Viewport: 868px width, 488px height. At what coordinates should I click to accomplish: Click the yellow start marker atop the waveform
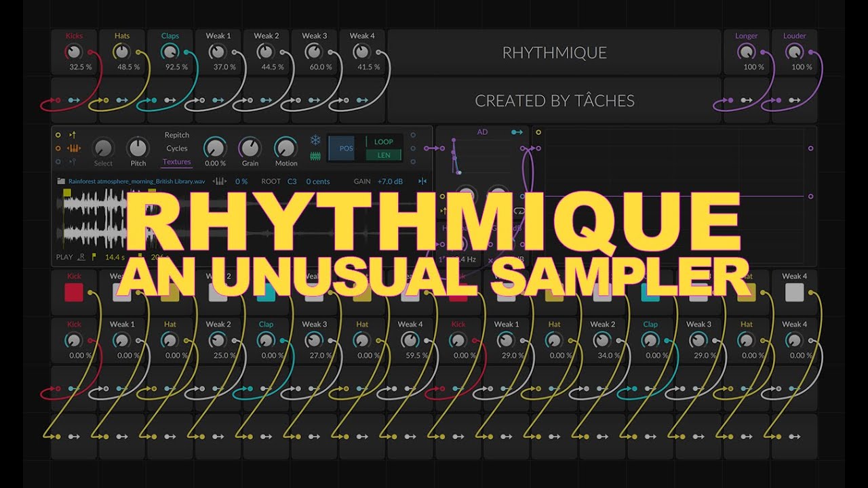[x=67, y=193]
